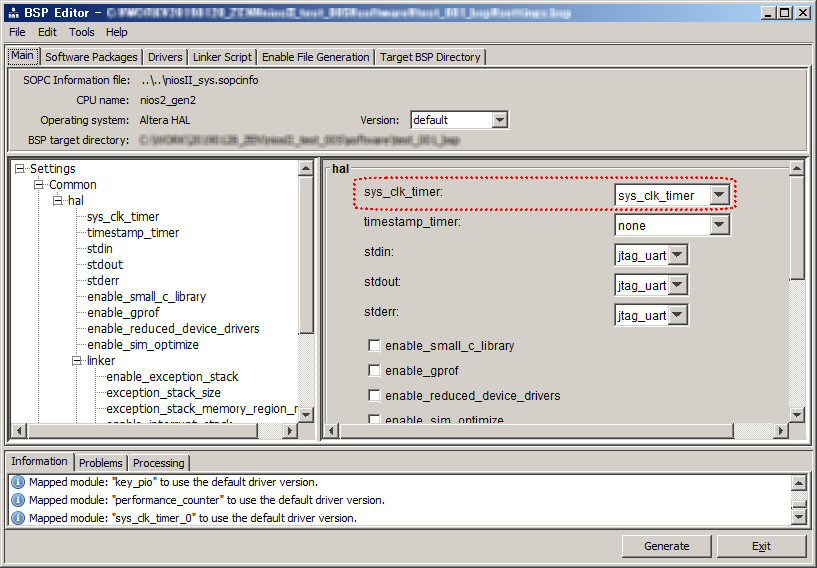The height and width of the screenshot is (568, 817).
Task: Select timestamp_timer in the settings tree
Action: [x=133, y=233]
